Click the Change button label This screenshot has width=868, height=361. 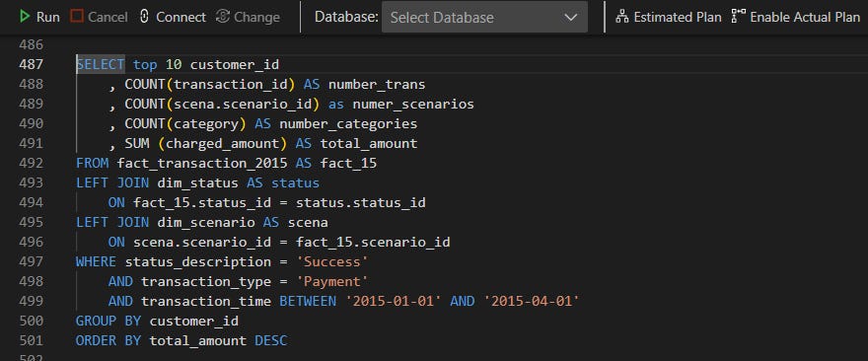(x=256, y=17)
